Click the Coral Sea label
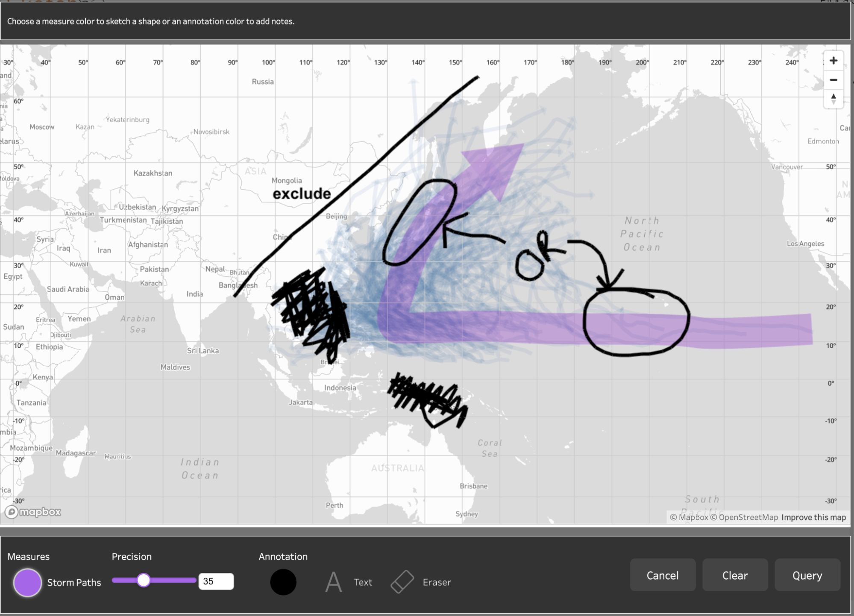The width and height of the screenshot is (854, 616). (490, 448)
